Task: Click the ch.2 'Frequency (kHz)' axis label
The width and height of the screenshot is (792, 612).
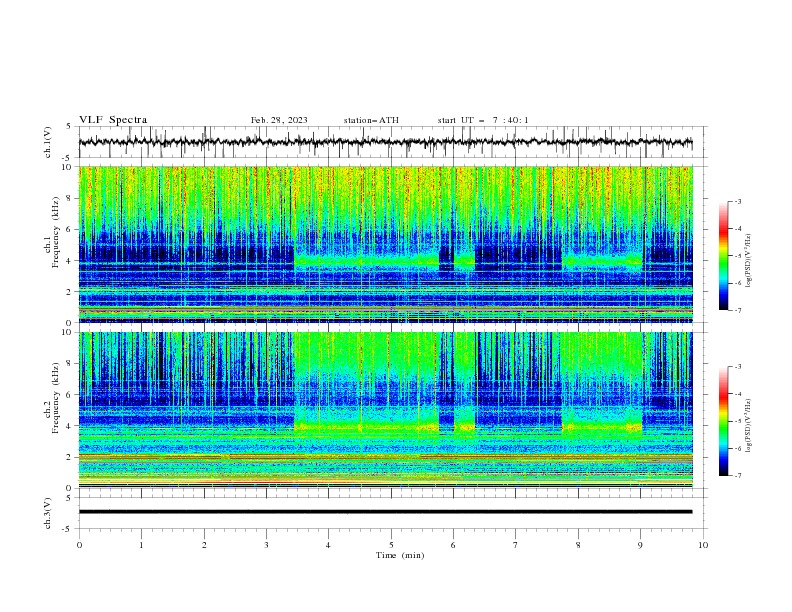Action: pyautogui.click(x=56, y=398)
